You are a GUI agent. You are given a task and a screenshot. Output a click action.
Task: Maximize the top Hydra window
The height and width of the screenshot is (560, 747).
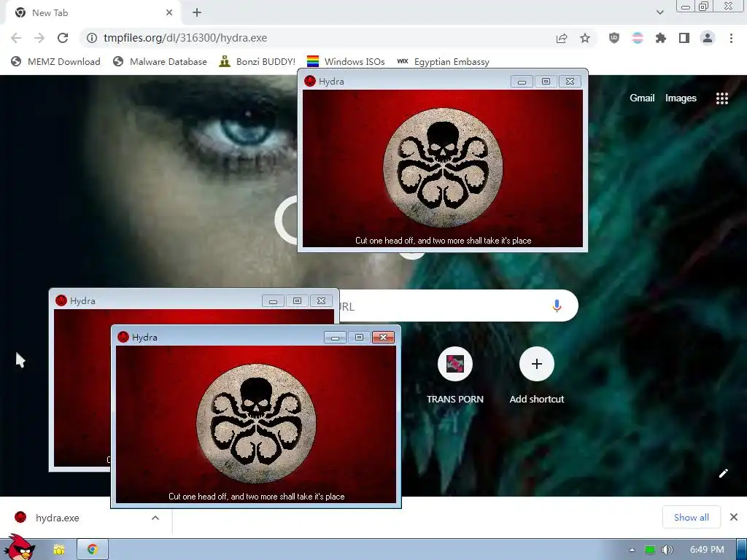(546, 82)
